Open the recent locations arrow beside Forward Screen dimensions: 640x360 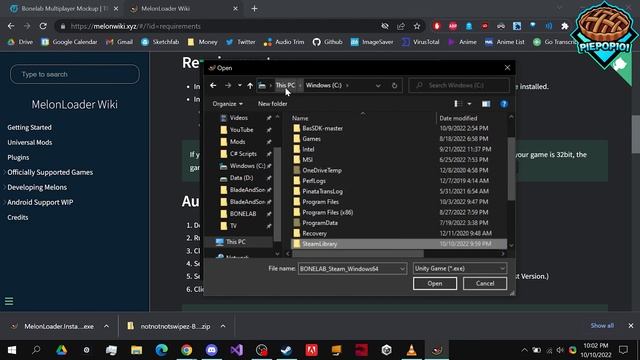click(x=240, y=85)
